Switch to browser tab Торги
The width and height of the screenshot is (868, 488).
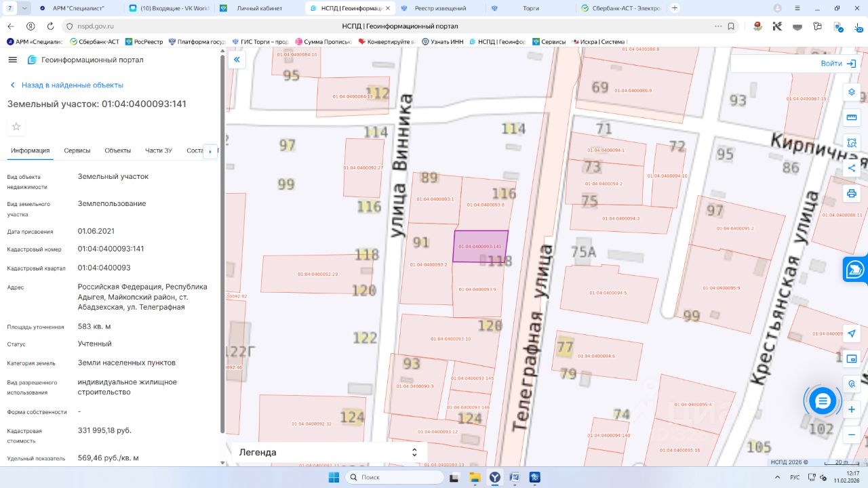pos(530,8)
